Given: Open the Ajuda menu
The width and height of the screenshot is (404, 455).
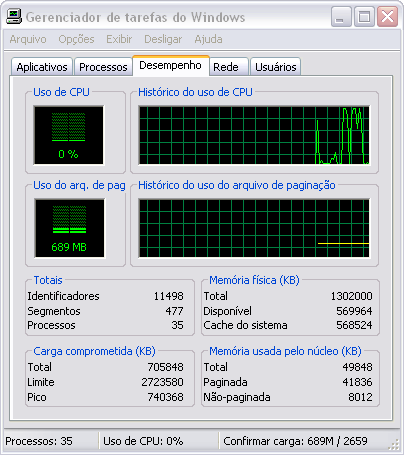Looking at the screenshot, I should [x=208, y=39].
